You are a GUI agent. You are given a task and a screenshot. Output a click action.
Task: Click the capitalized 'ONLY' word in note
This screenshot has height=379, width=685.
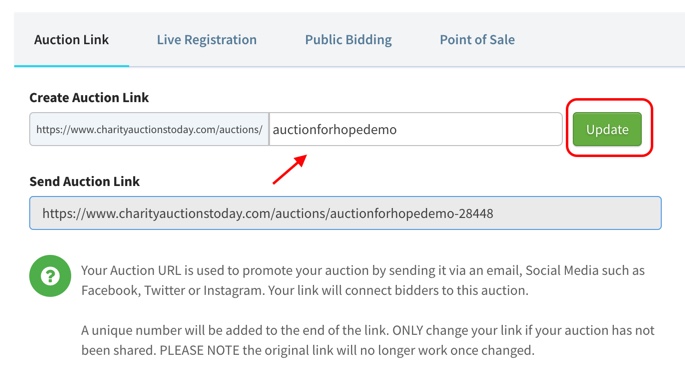[408, 331]
